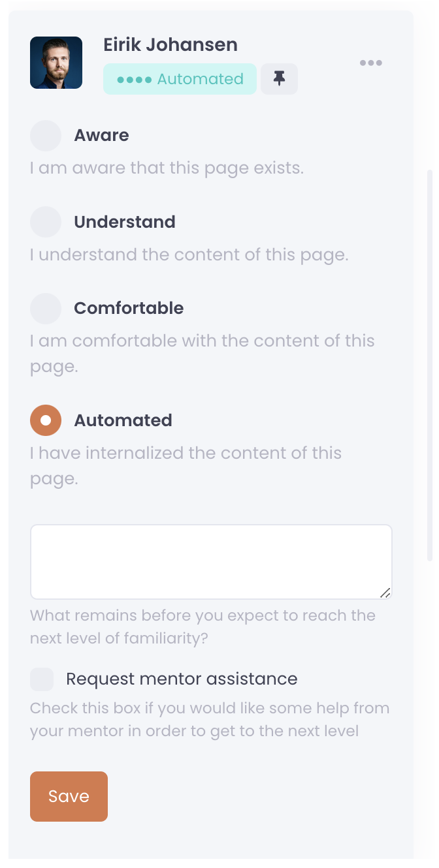Select the Comfortable radio button
The image size is (439, 868).
click(46, 308)
